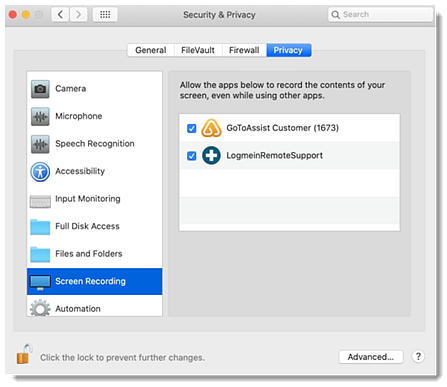The image size is (447, 387).
Task: Click the Accessibility figure icon
Action: [x=40, y=172]
